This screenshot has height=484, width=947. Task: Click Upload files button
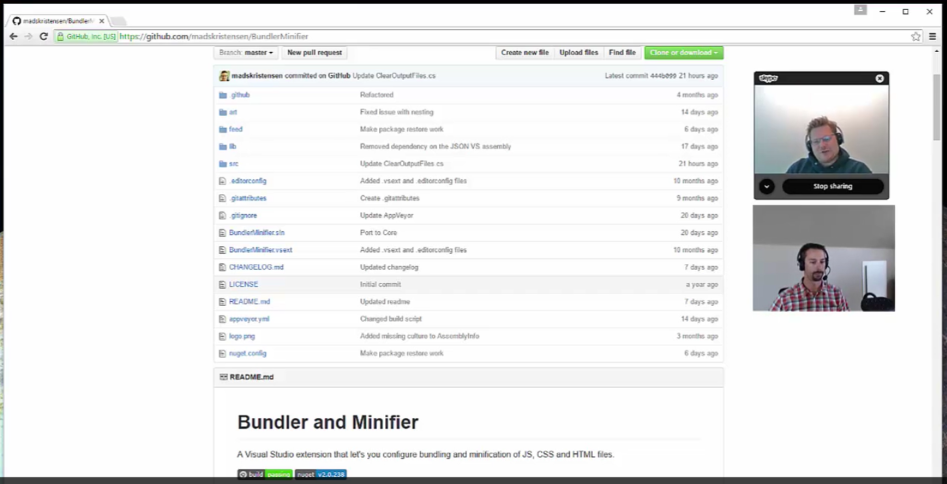tap(579, 53)
